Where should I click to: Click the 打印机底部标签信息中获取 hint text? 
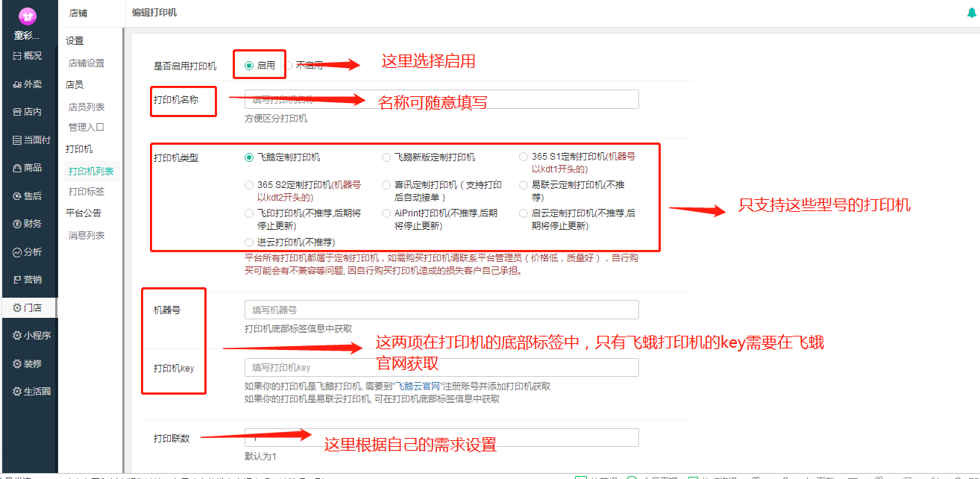[298, 328]
